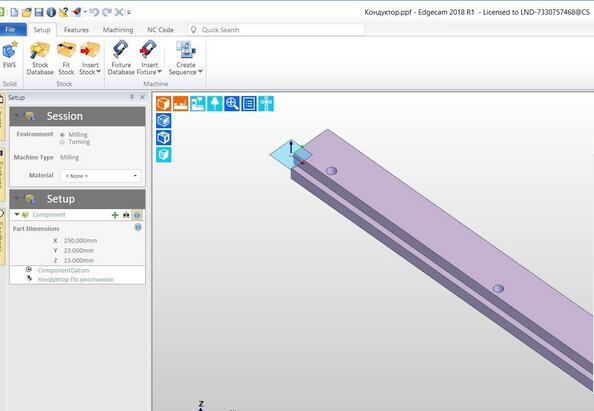594x411 pixels.
Task: Pin the Setup panel
Action: click(131, 97)
